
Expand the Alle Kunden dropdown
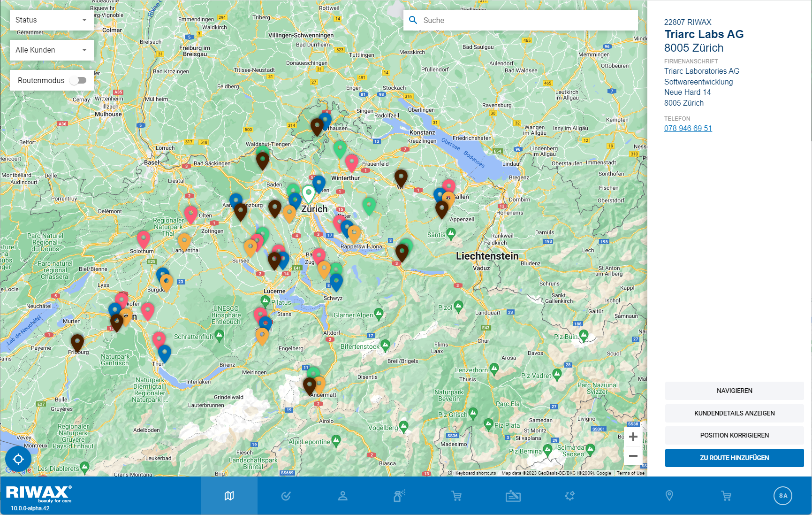tap(51, 50)
